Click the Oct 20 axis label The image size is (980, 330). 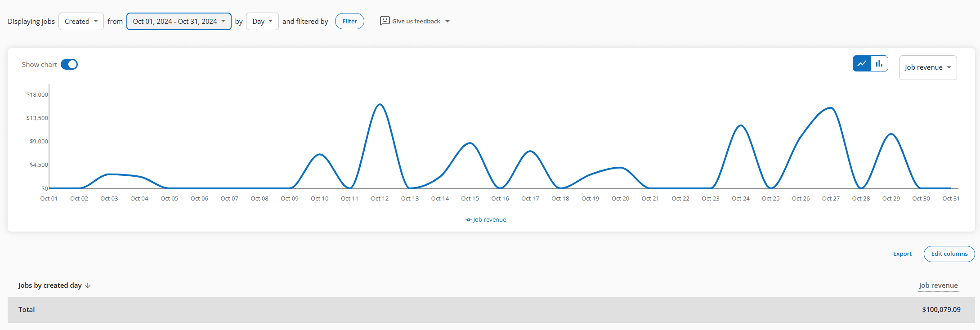point(620,198)
